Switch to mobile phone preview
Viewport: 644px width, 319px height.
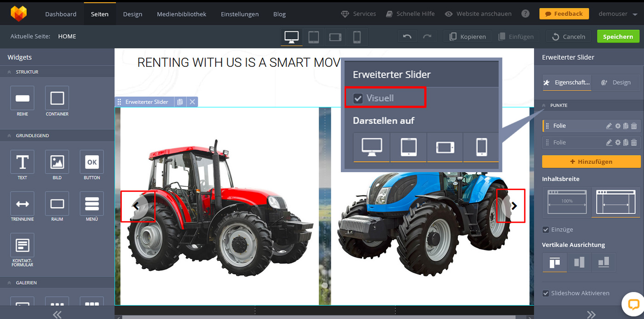click(356, 37)
